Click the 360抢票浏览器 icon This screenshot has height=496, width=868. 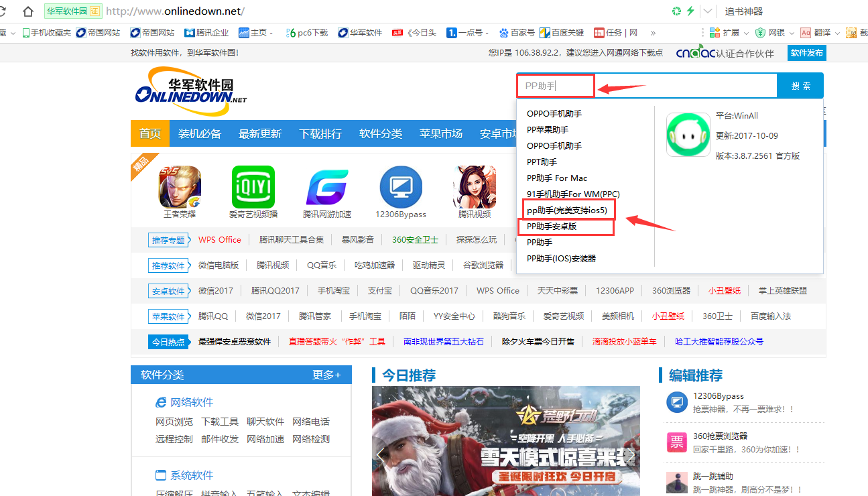pyautogui.click(x=677, y=442)
